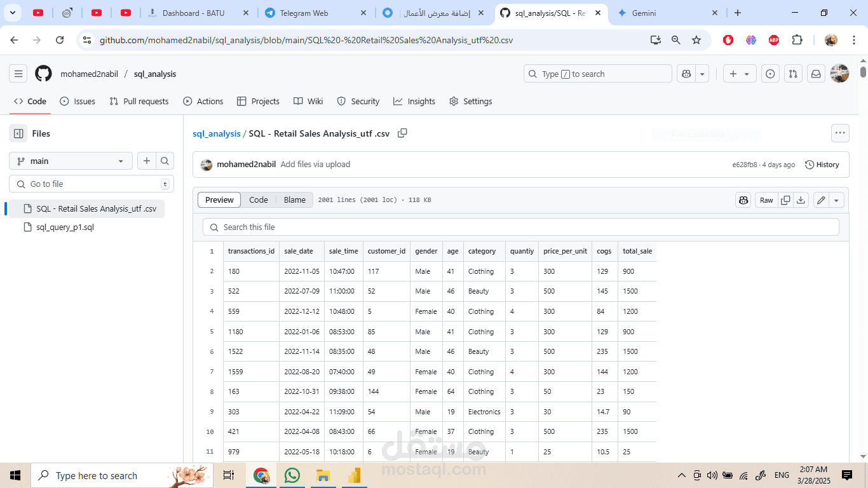This screenshot has height=488, width=868.
Task: Search files with magnifier icon in sidebar
Action: point(165,161)
